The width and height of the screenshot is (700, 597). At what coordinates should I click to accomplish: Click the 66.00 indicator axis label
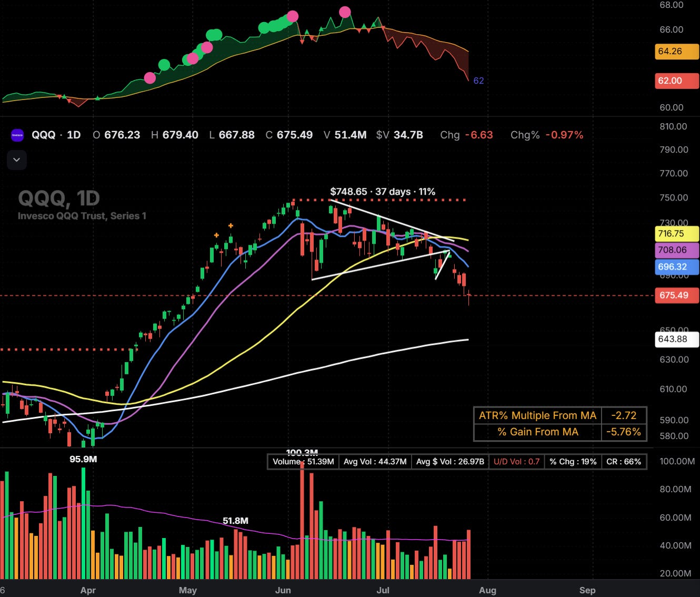click(672, 29)
